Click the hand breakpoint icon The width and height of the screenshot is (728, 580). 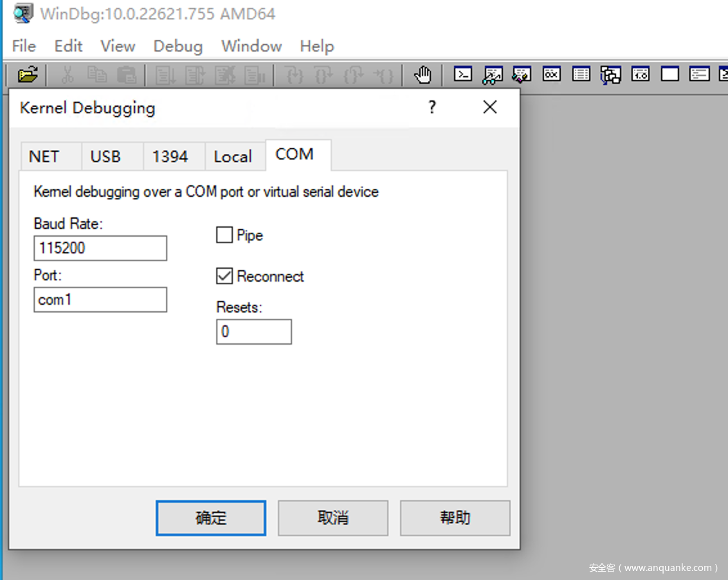pyautogui.click(x=423, y=75)
